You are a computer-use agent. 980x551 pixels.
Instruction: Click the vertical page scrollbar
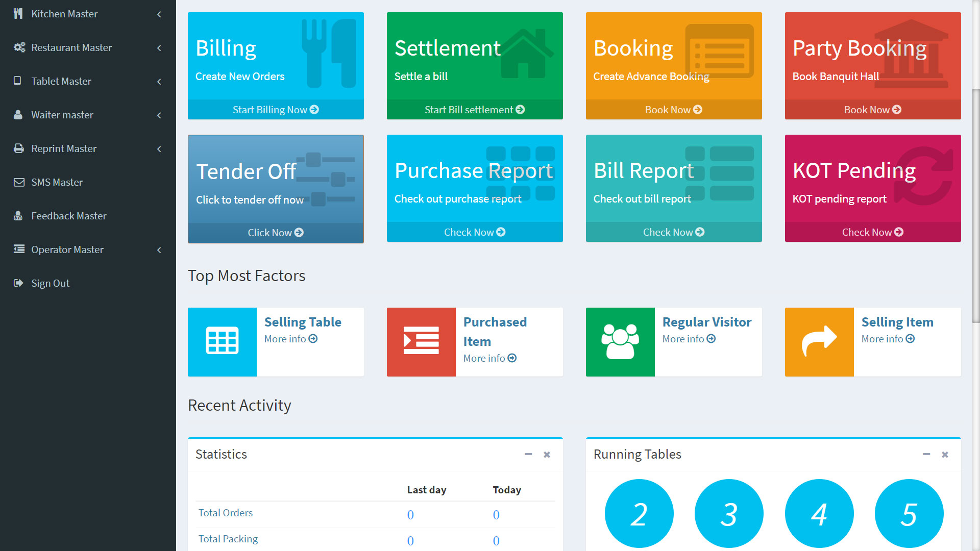click(x=976, y=204)
